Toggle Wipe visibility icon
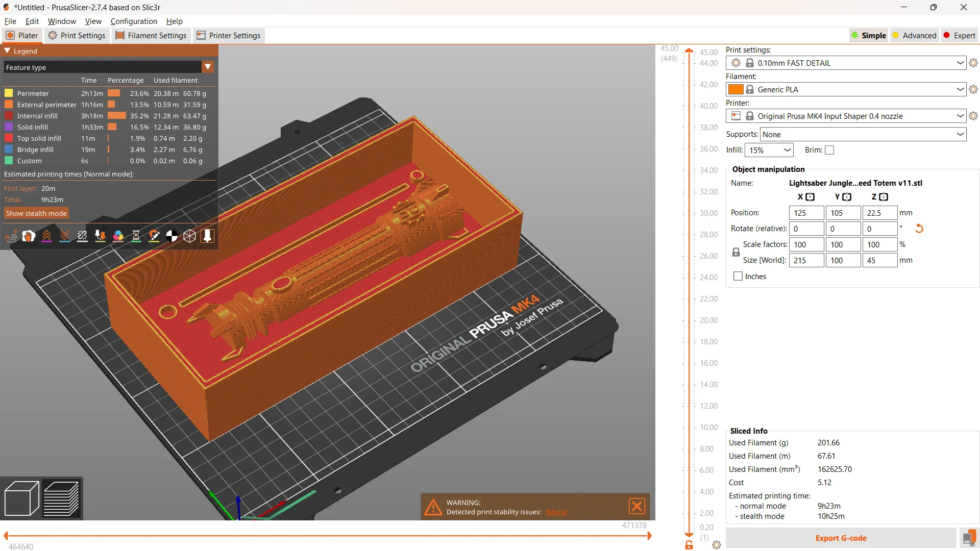The image size is (980, 551). pos(29,236)
